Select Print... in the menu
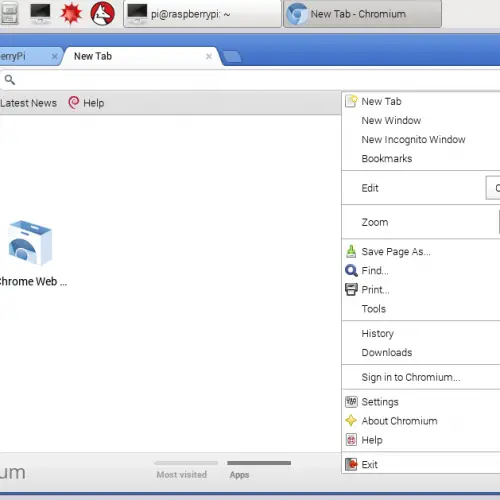Viewport: 500px width, 500px height. click(x=421, y=289)
